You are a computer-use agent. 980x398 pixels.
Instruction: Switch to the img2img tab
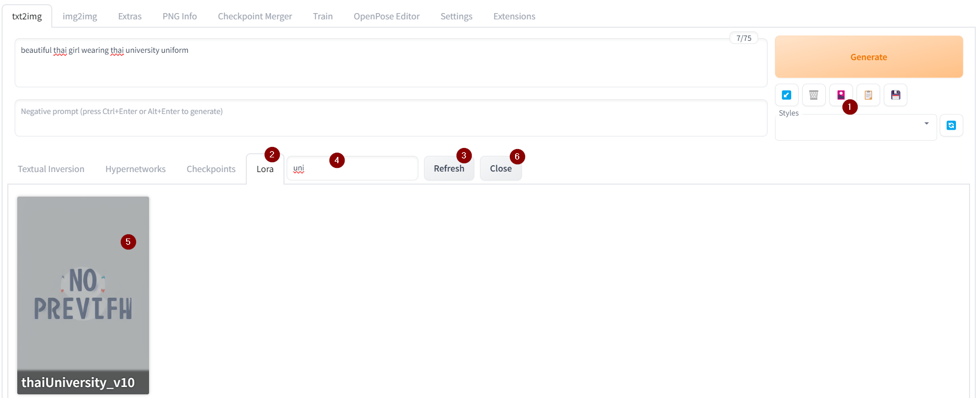(79, 16)
